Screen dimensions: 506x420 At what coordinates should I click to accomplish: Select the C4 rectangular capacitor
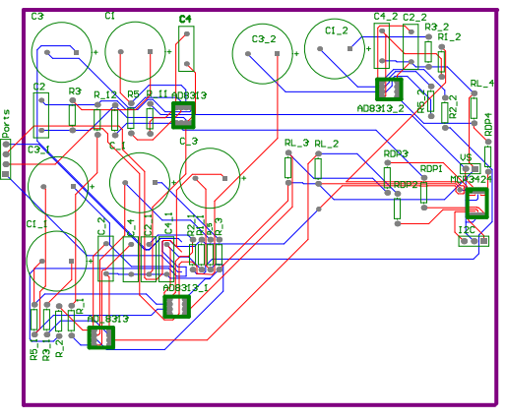tap(186, 48)
